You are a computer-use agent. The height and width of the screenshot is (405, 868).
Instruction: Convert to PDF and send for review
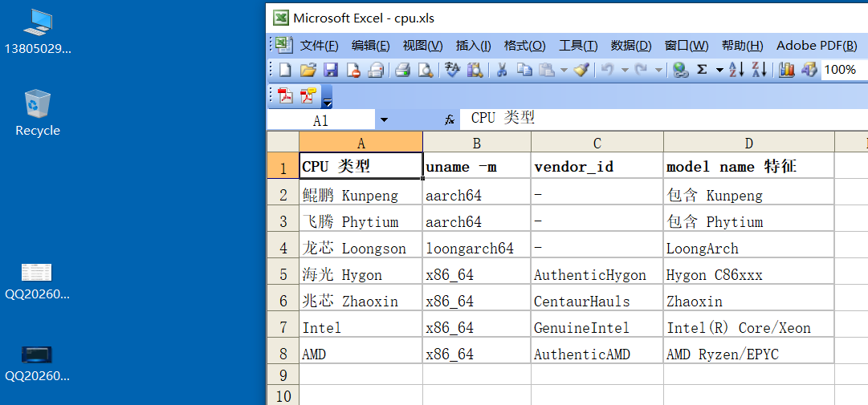point(308,95)
